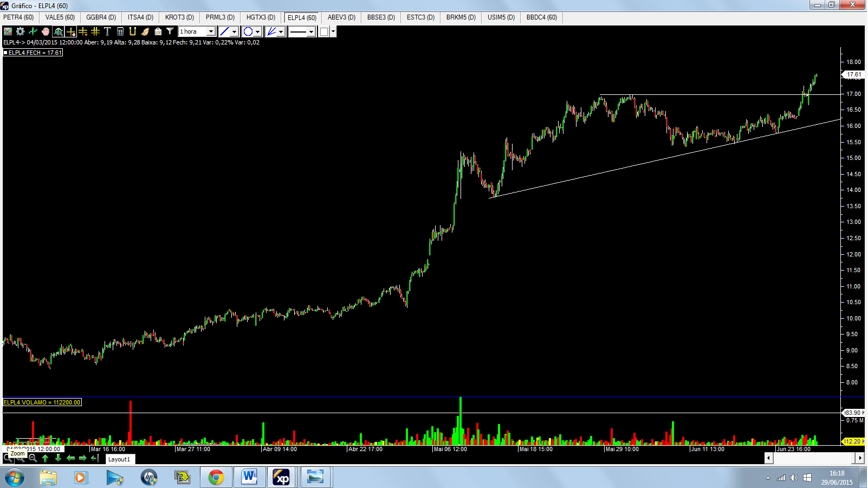Switch to the ABEV3 (D) tab
This screenshot has height=488, width=868.
click(342, 17)
